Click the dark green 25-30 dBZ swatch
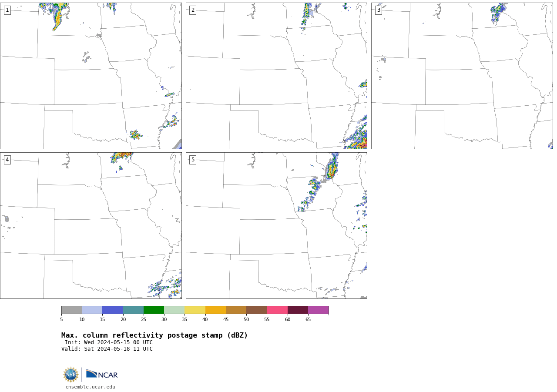This screenshot has width=557, height=392. [x=154, y=310]
